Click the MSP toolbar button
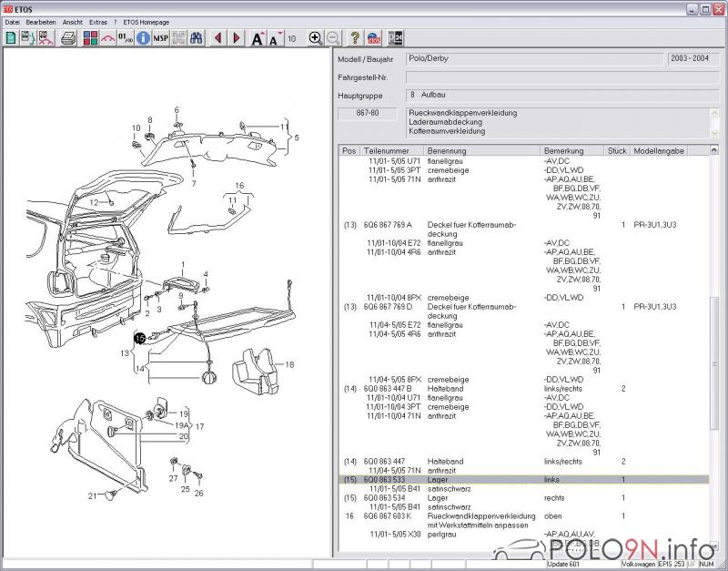The image size is (728, 571). (161, 38)
